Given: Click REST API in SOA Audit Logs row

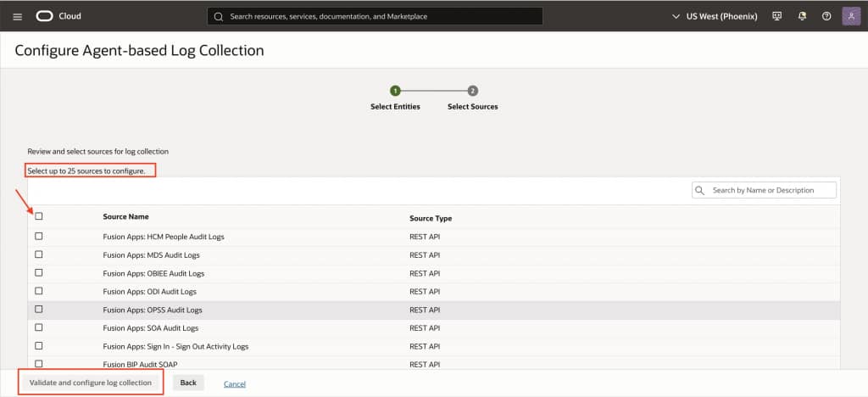Looking at the screenshot, I should pos(425,328).
